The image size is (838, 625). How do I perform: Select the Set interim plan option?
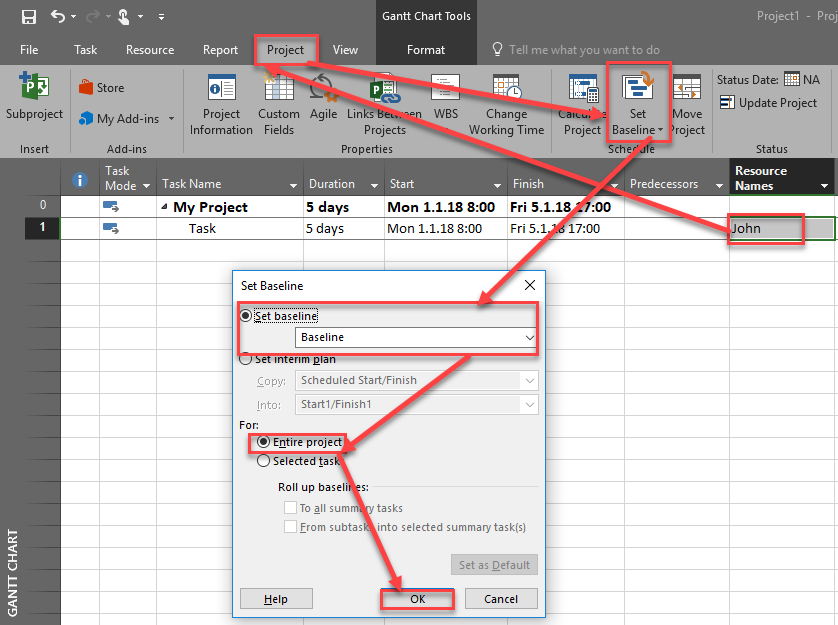[x=246, y=359]
